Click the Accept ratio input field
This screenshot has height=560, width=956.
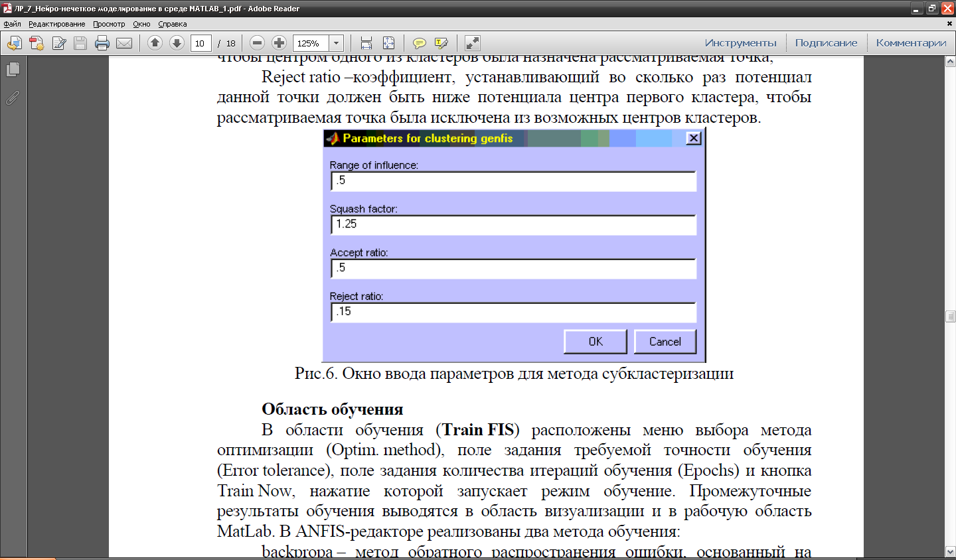(514, 269)
